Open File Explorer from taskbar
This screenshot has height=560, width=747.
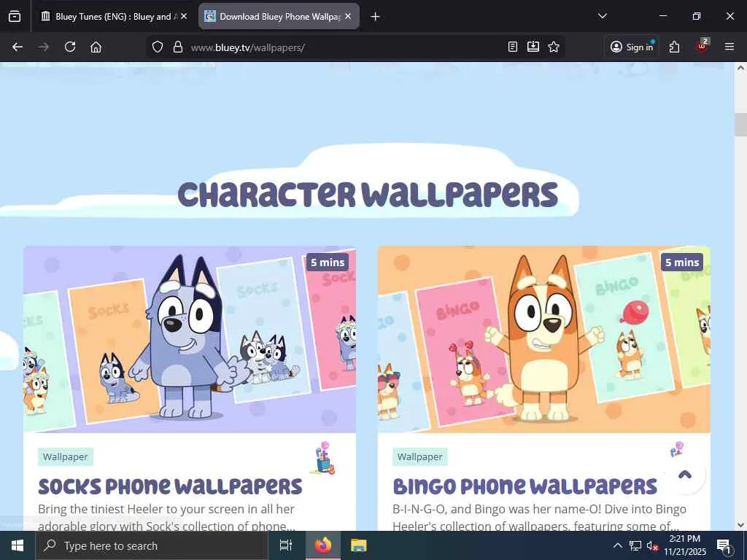point(359,545)
